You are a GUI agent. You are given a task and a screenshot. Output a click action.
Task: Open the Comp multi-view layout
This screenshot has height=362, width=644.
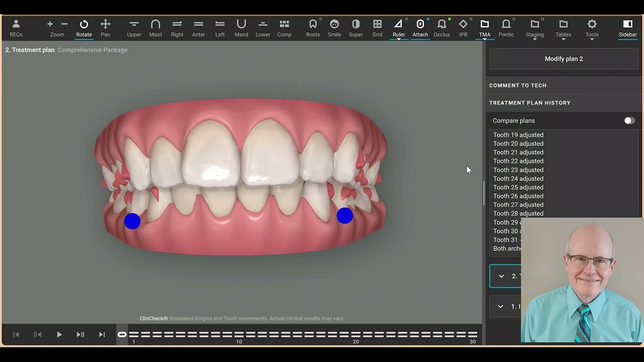pos(284,28)
